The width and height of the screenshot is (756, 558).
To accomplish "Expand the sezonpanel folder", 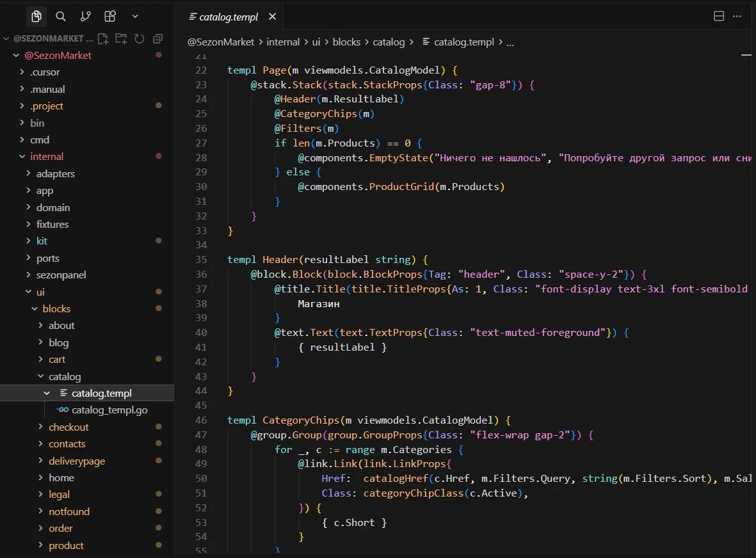I will [28, 275].
